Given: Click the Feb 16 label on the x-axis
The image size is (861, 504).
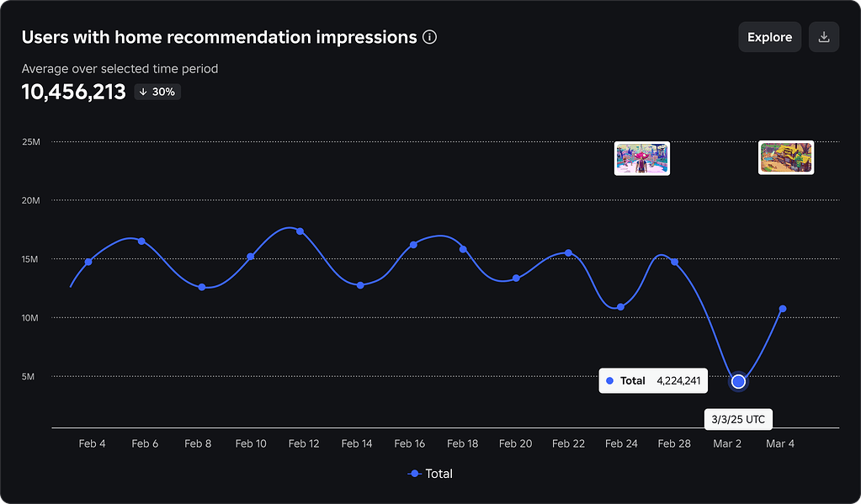Looking at the screenshot, I should 410,443.
